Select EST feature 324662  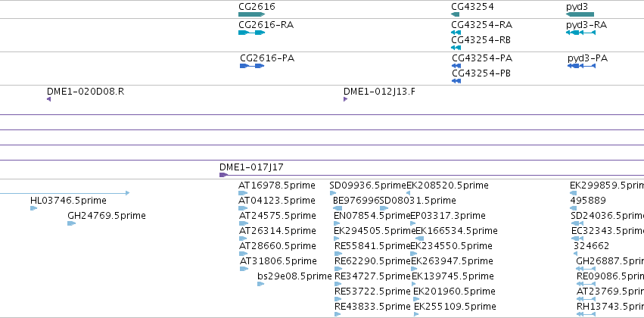pyautogui.click(x=592, y=246)
